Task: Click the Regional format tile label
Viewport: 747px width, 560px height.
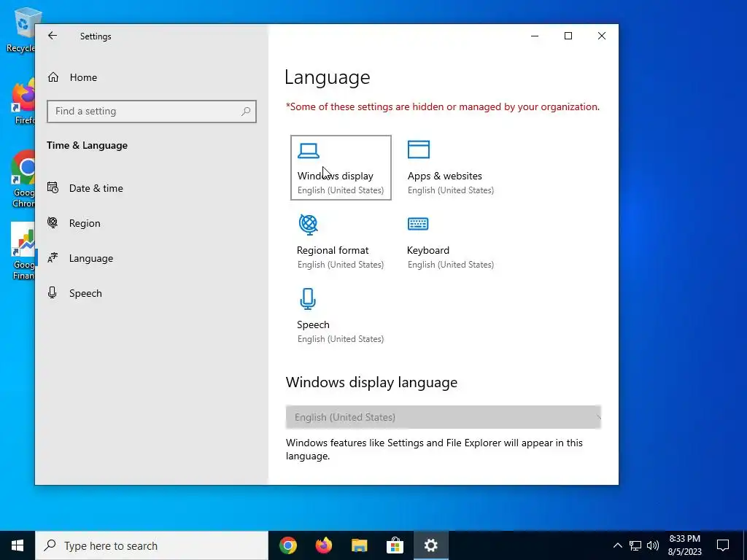Action: 333,250
